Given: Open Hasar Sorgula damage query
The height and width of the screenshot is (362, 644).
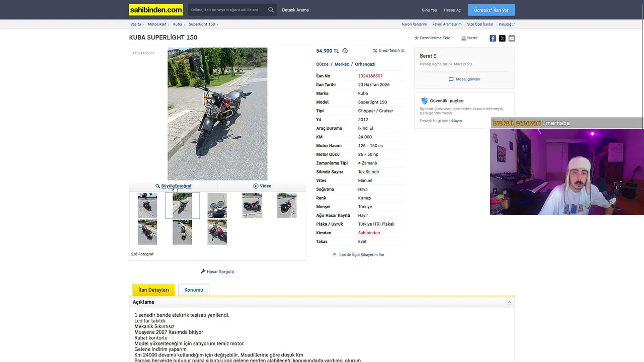Looking at the screenshot, I should click(217, 271).
